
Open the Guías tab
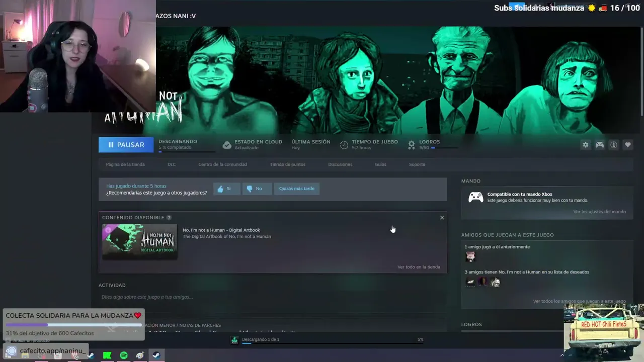(380, 164)
